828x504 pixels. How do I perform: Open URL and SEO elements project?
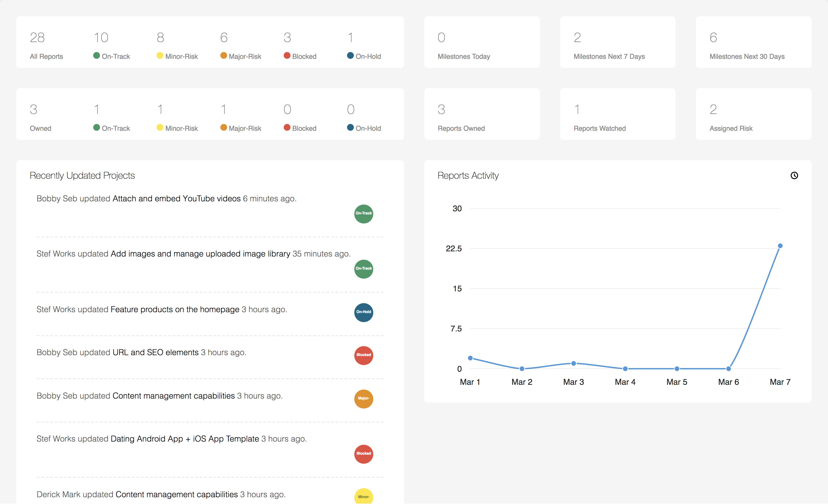(x=155, y=352)
